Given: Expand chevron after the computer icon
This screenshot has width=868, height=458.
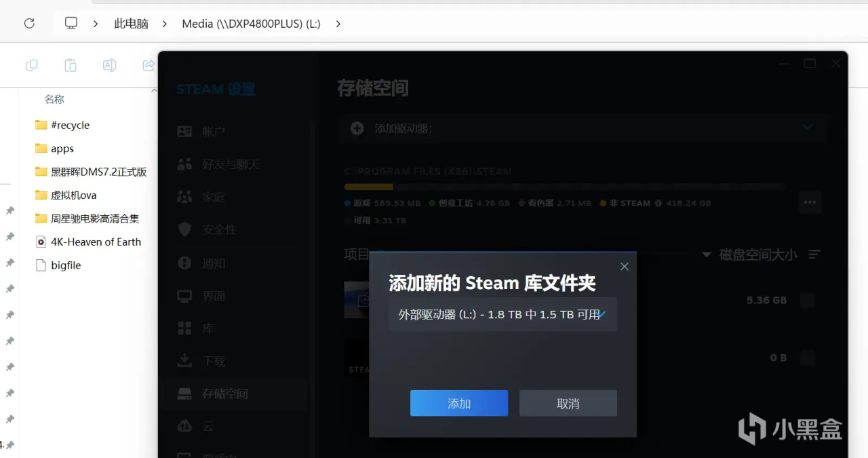Looking at the screenshot, I should [96, 23].
